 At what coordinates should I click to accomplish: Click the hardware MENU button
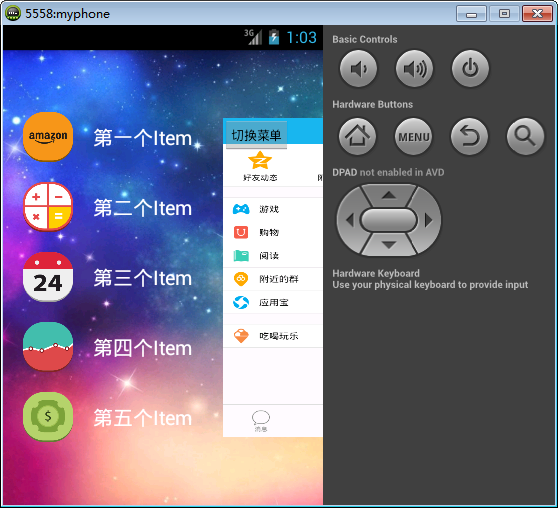414,136
